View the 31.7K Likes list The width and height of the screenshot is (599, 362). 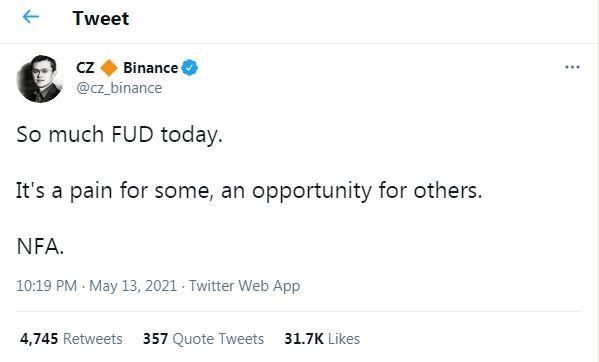(x=322, y=338)
